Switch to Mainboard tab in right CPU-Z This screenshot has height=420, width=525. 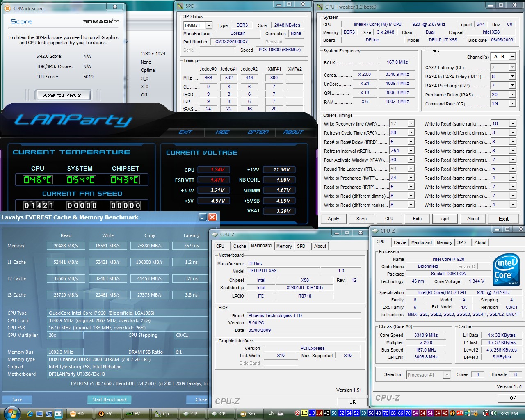click(x=421, y=242)
